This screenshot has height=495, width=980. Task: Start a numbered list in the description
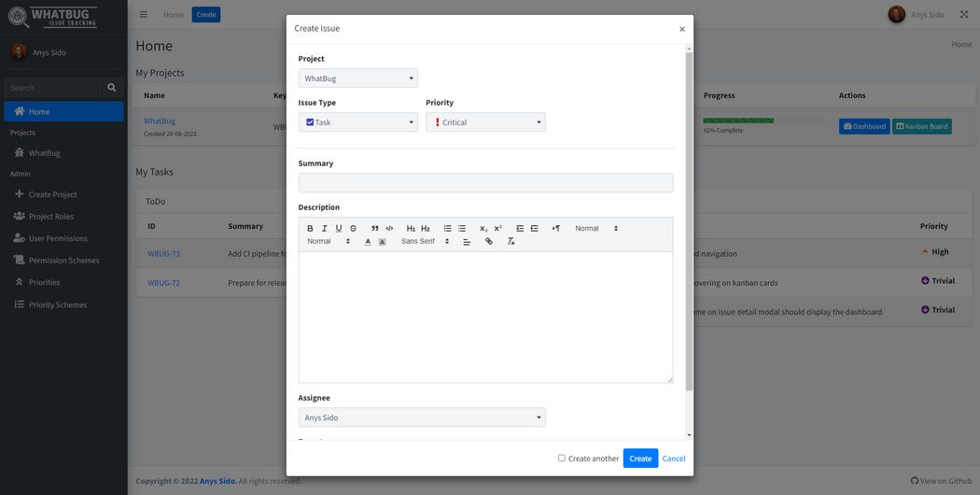[448, 229]
